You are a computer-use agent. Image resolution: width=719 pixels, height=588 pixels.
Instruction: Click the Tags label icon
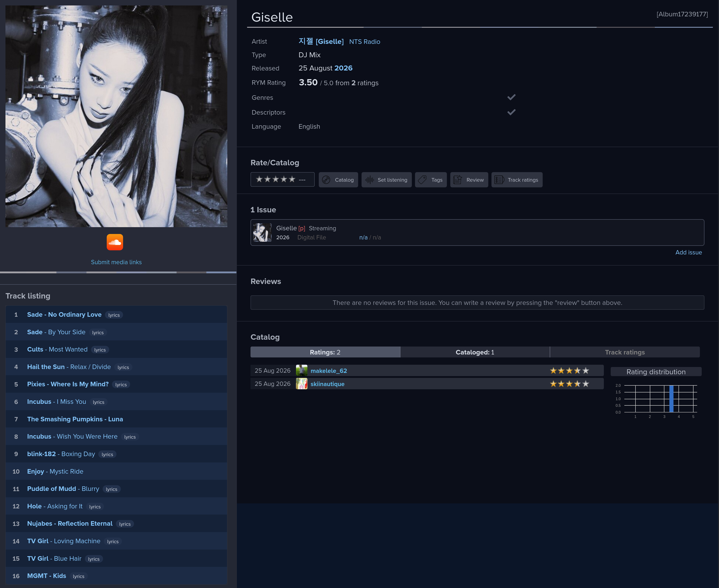[x=422, y=180]
